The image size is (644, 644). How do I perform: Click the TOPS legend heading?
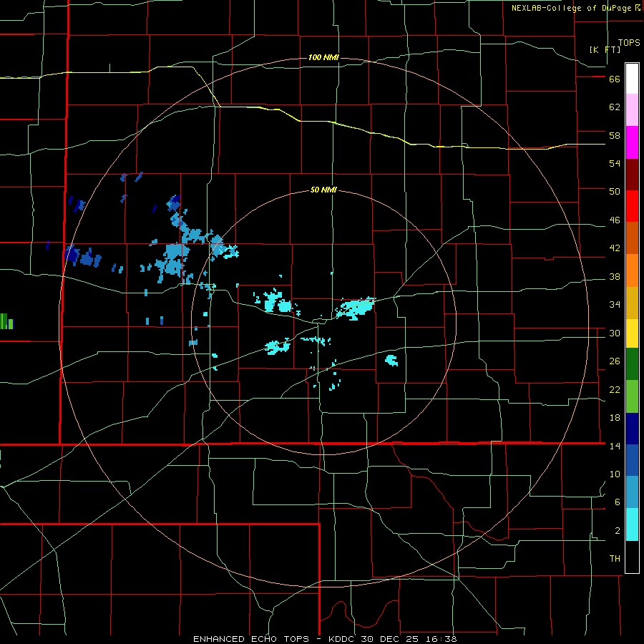[629, 42]
